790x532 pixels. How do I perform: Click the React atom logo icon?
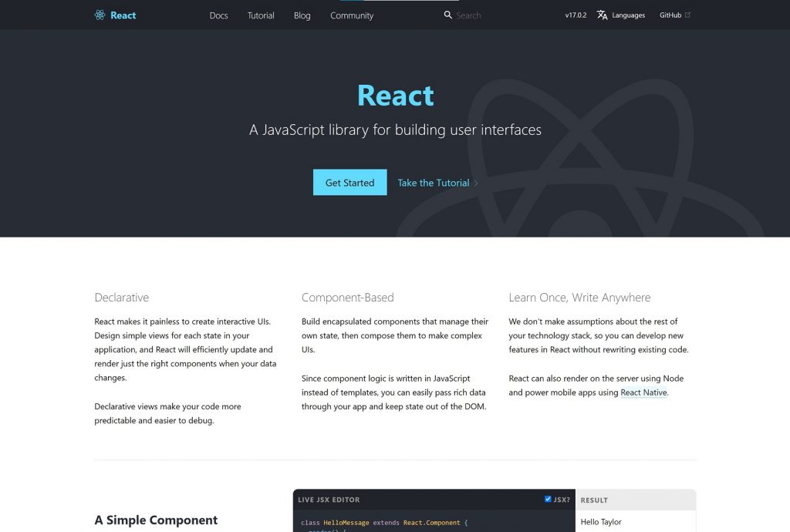(100, 15)
